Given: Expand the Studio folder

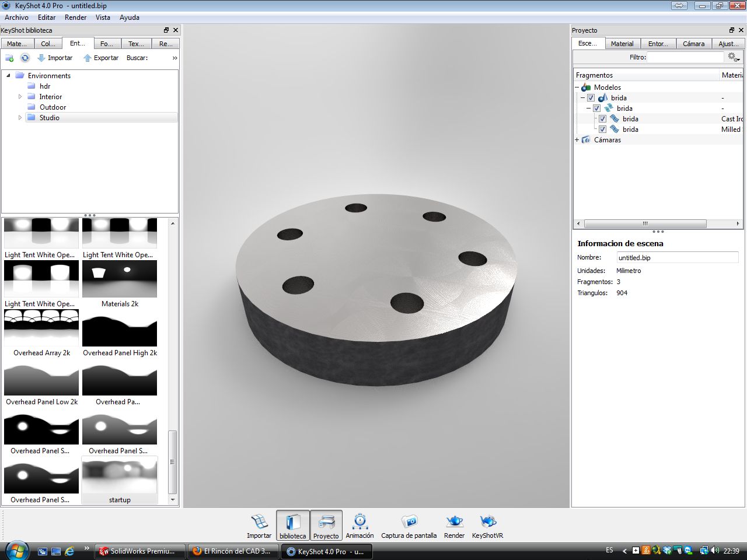Looking at the screenshot, I should (20, 118).
